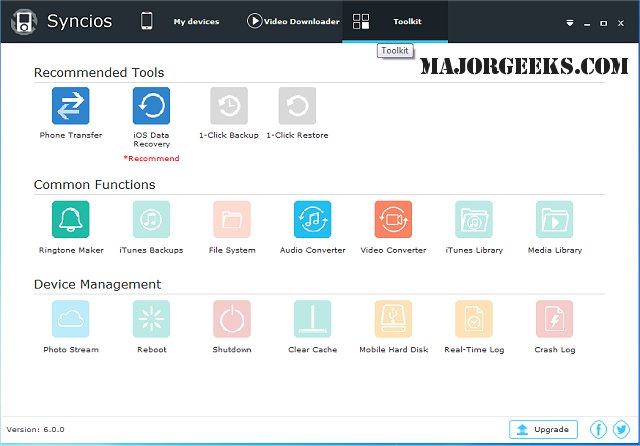Open the Phone Transfer tool

(x=70, y=106)
